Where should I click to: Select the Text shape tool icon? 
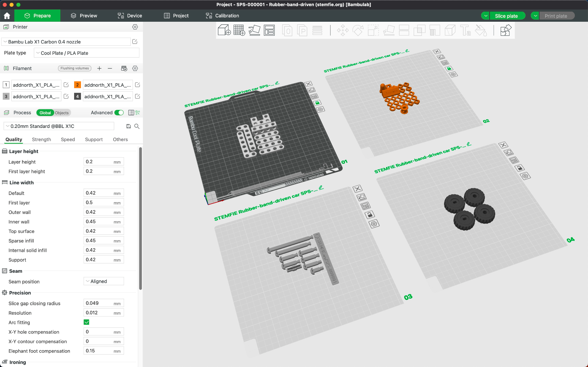(x=465, y=30)
